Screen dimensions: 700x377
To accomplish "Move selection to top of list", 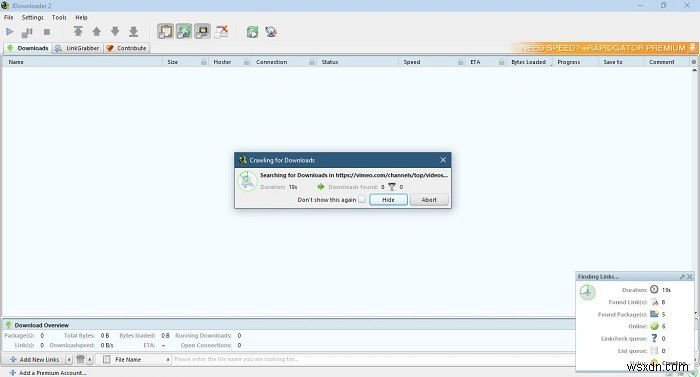I will point(78,31).
